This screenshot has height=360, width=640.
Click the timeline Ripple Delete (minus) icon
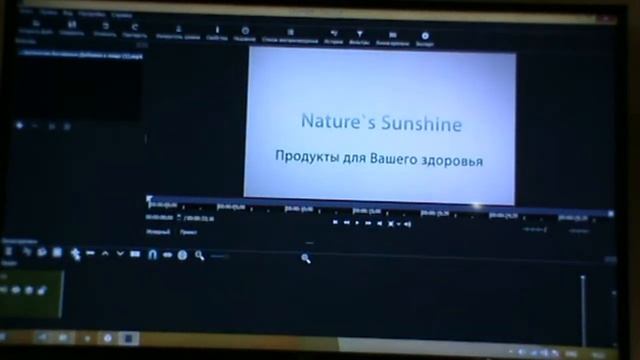tap(90, 253)
